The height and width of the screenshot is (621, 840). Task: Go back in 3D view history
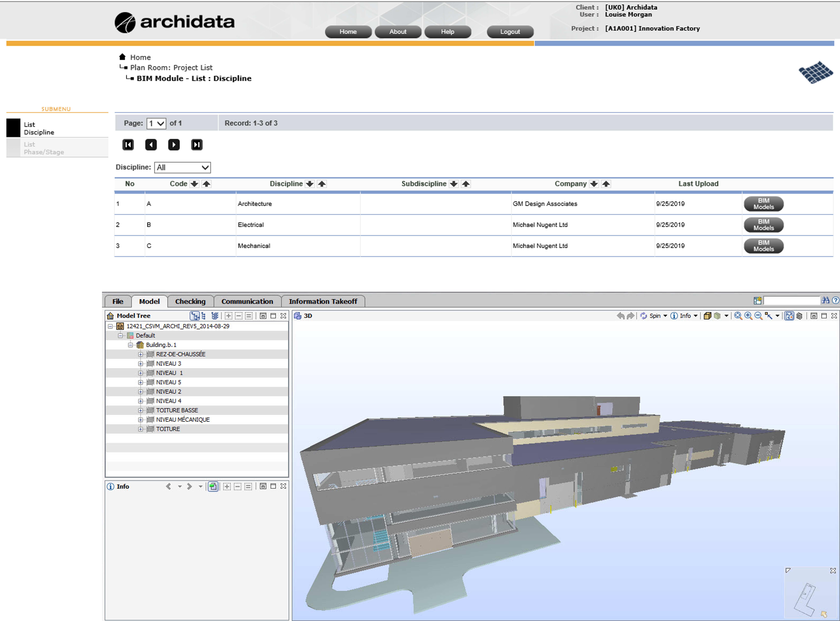621,316
